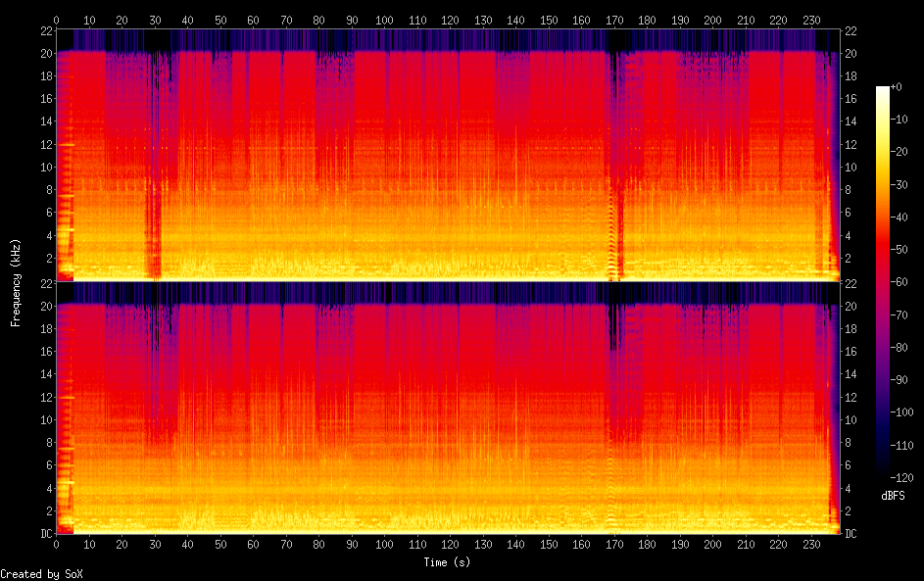Select the "Time (s)" axis label
This screenshot has width=924, height=581.
point(448,561)
